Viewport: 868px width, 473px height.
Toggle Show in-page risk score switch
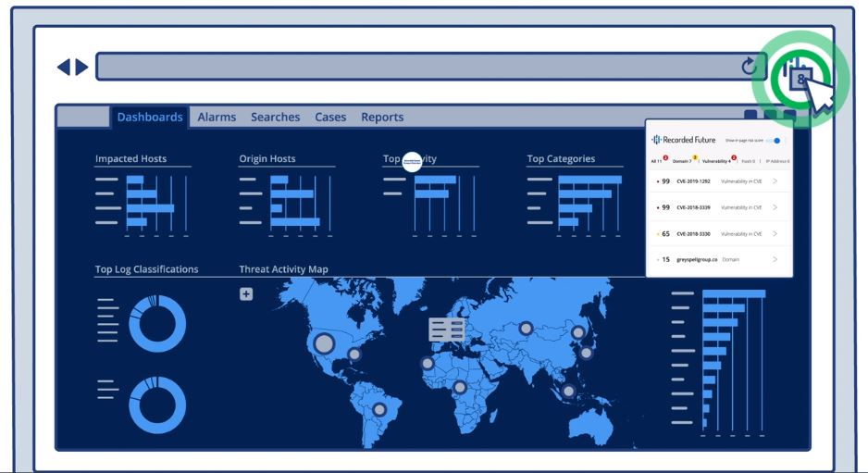pyautogui.click(x=775, y=141)
